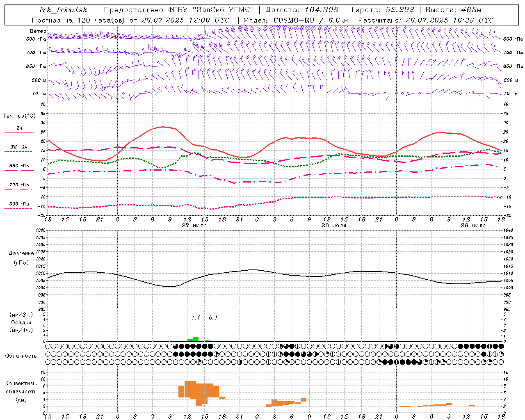Select the "Высота: 463м" elevation text
The width and height of the screenshot is (525, 420).
coord(453,10)
